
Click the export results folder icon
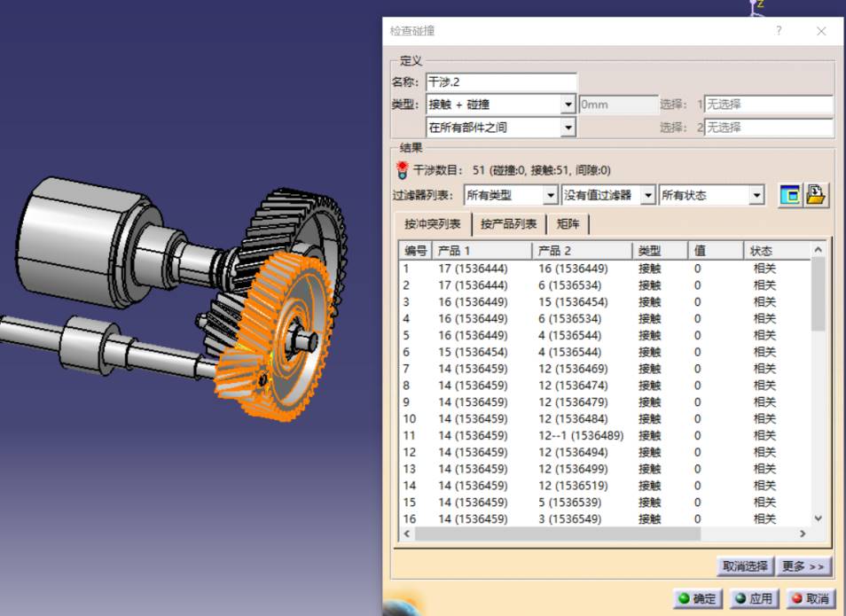[x=816, y=195]
